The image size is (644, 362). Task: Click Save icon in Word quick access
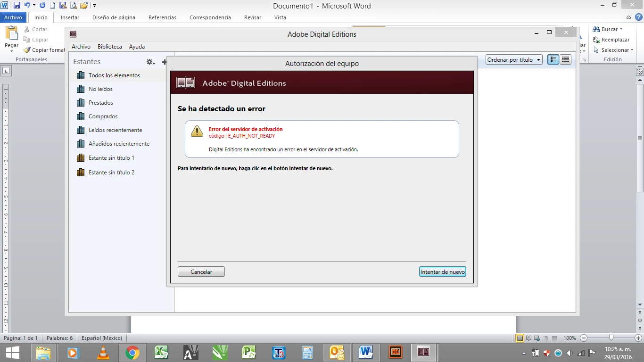pyautogui.click(x=17, y=6)
